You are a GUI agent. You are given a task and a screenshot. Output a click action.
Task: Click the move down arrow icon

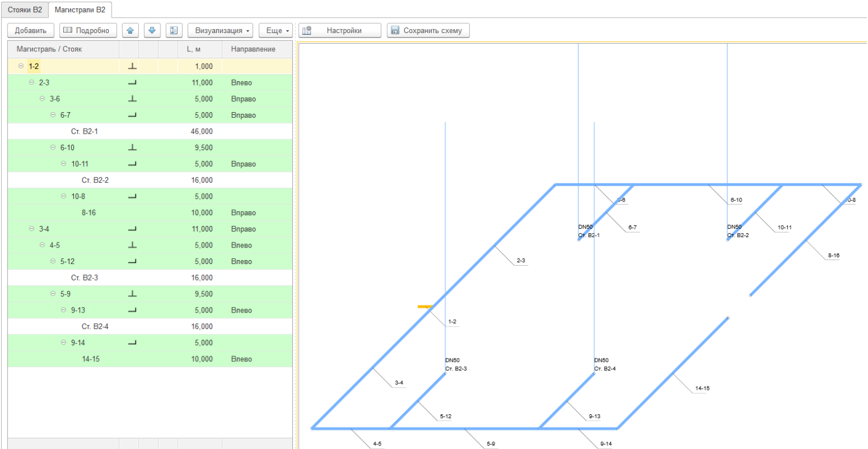point(152,31)
